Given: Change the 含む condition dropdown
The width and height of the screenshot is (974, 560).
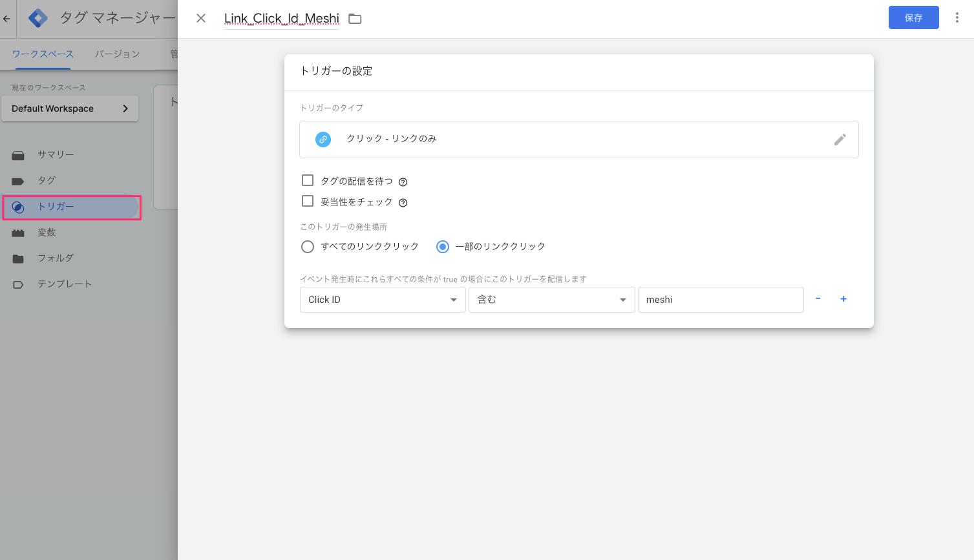Looking at the screenshot, I should (x=551, y=299).
